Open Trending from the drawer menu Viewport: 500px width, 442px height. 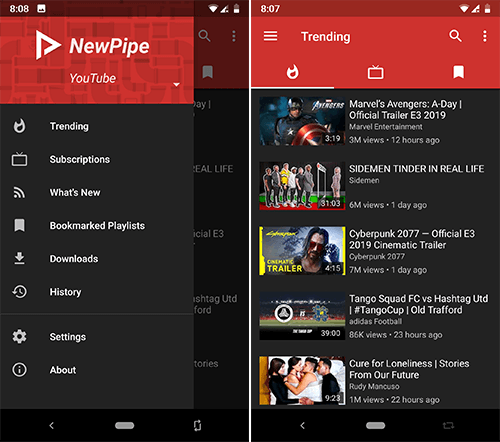(97, 126)
